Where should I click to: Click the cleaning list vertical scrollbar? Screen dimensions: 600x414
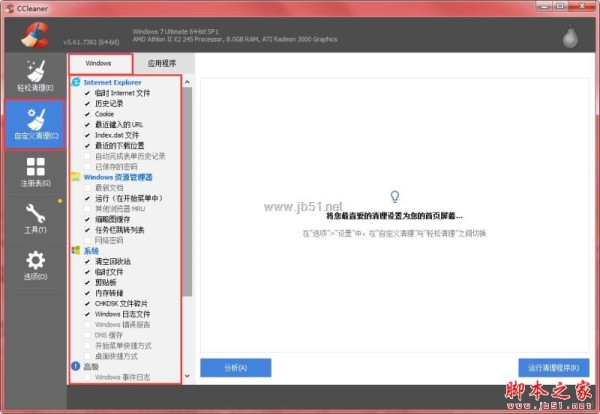187,200
